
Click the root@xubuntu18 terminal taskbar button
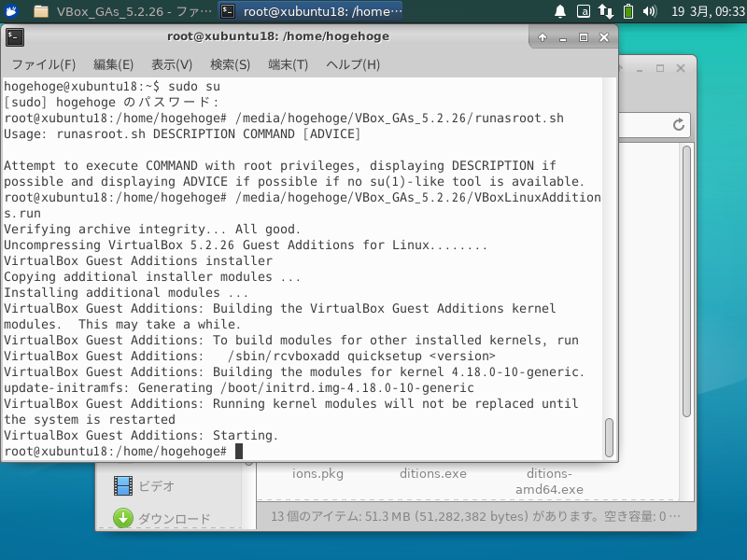click(311, 11)
